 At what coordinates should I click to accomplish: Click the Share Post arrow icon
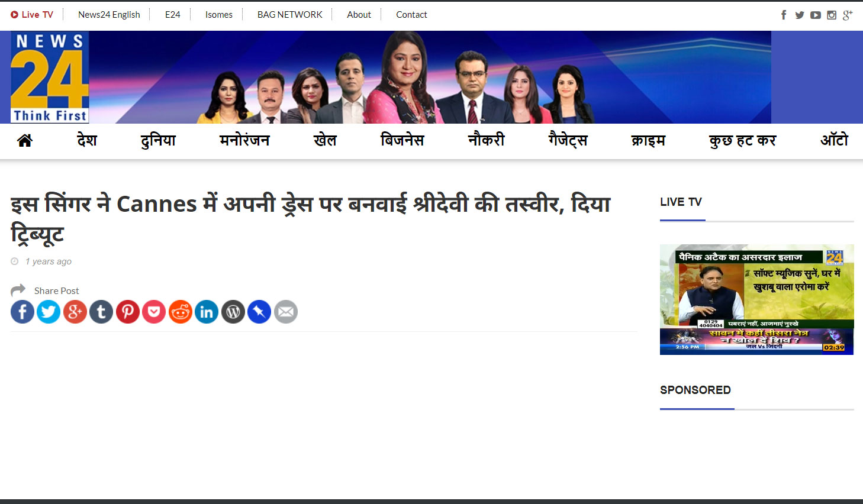click(18, 290)
